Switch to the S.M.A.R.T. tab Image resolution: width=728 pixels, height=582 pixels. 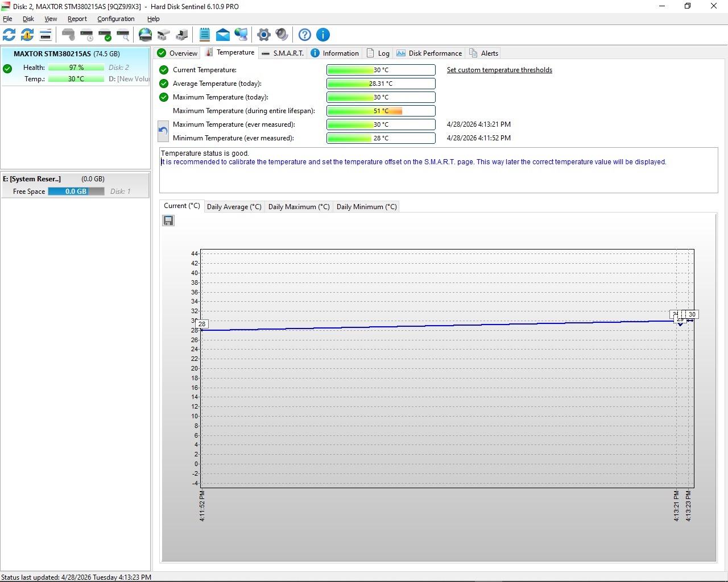coord(283,53)
